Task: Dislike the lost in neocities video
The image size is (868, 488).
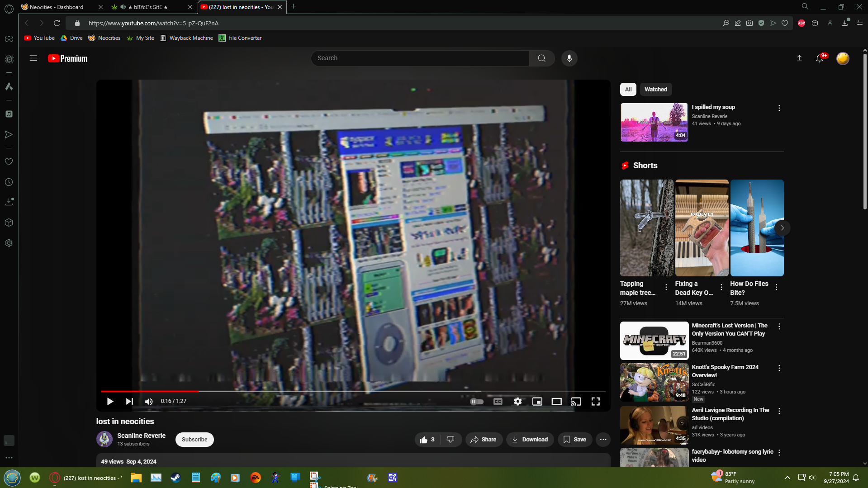Action: [x=451, y=440]
